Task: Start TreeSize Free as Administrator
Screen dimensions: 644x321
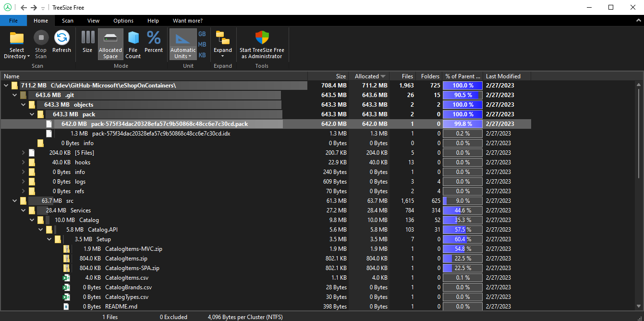Action: (x=262, y=45)
